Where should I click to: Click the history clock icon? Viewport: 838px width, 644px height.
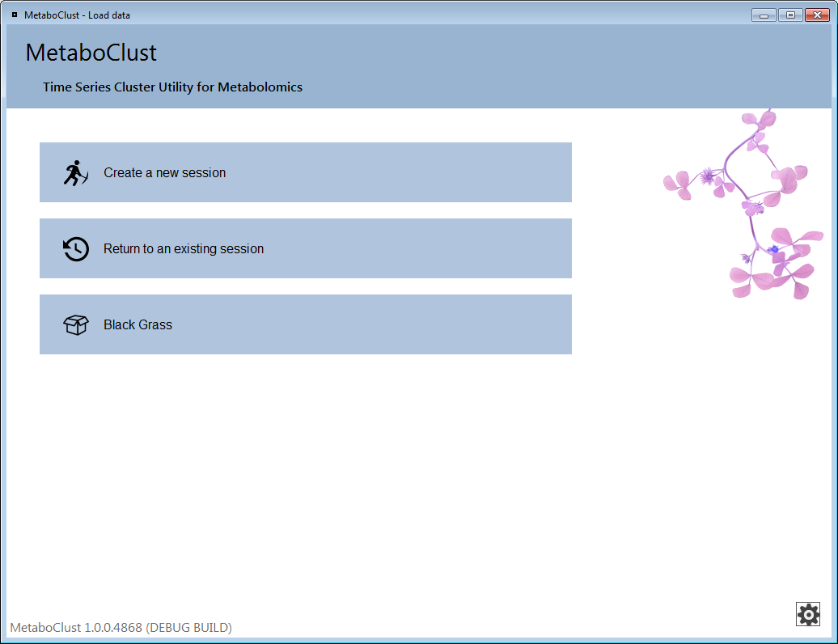(76, 248)
